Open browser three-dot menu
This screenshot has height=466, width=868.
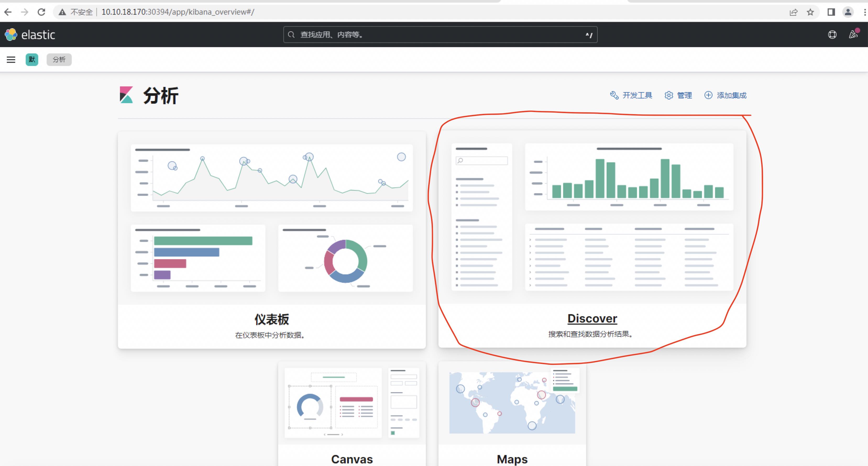coord(865,12)
